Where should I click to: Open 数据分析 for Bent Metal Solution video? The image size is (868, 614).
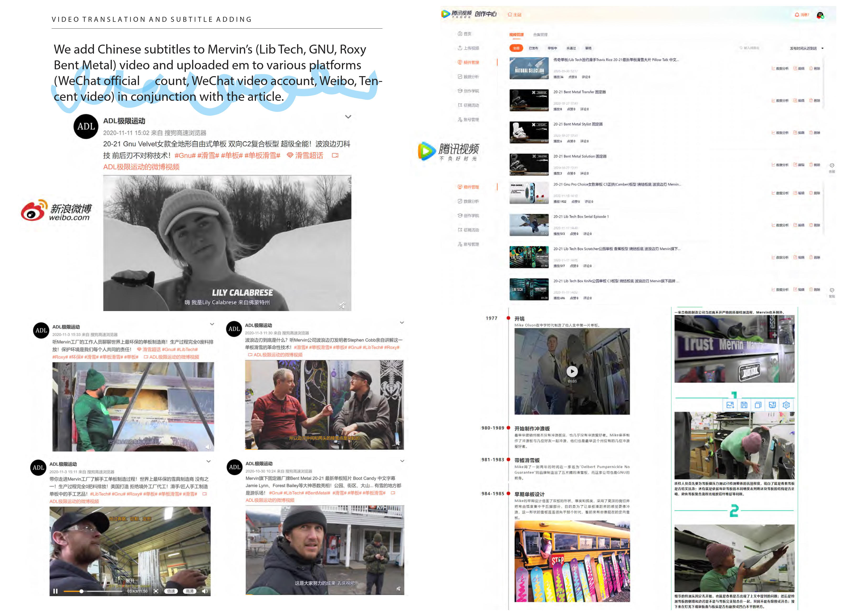780,165
